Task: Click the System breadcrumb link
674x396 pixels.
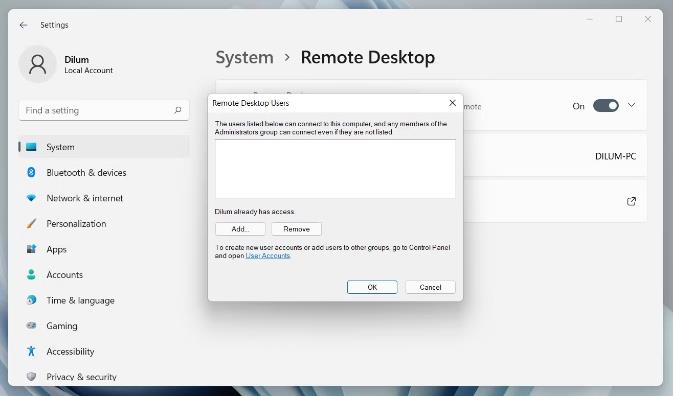Action: pyautogui.click(x=244, y=58)
